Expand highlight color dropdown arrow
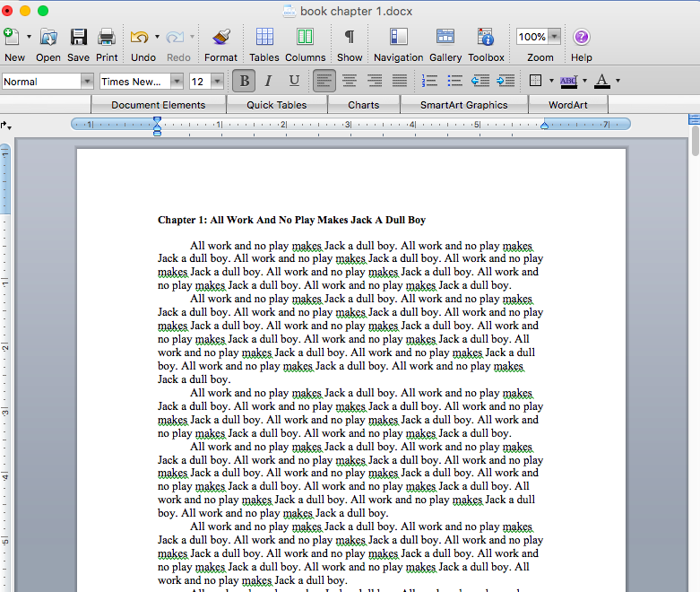700x592 pixels. 584,81
